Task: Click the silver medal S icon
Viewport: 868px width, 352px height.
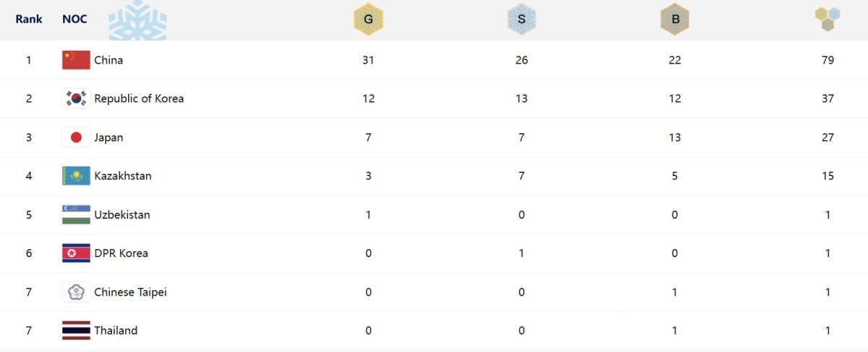Action: point(522,20)
